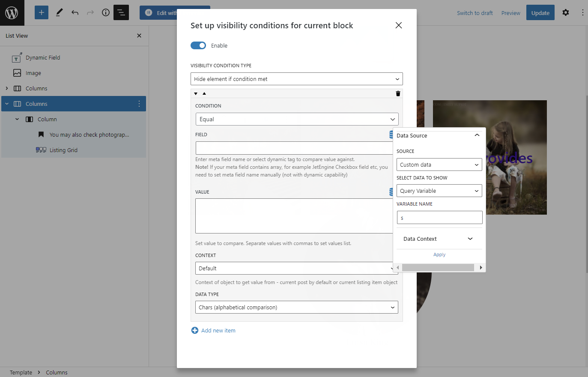Undo the last change
Screen dimensions: 588x377
click(x=75, y=12)
